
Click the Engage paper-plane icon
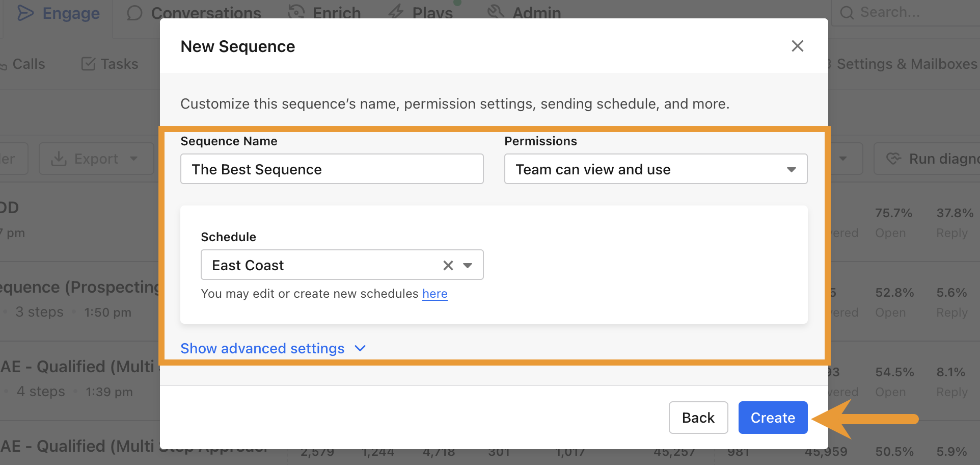click(x=25, y=13)
